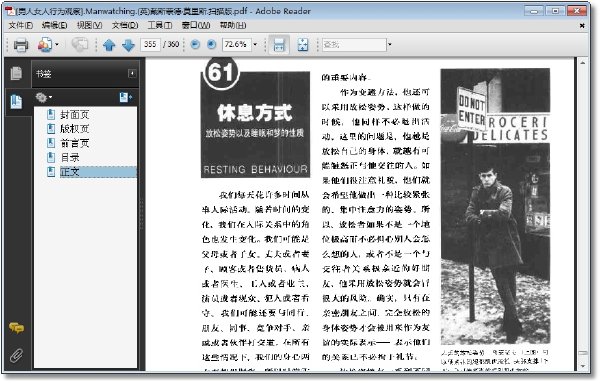Go to next page with down arrow
The image size is (600, 383).
coord(128,45)
